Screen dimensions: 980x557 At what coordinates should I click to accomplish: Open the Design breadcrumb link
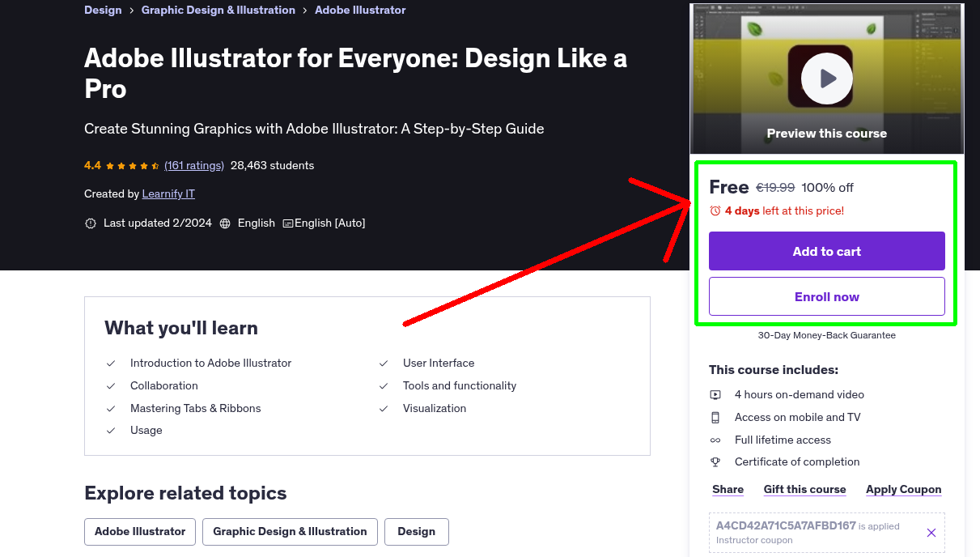[x=103, y=10]
